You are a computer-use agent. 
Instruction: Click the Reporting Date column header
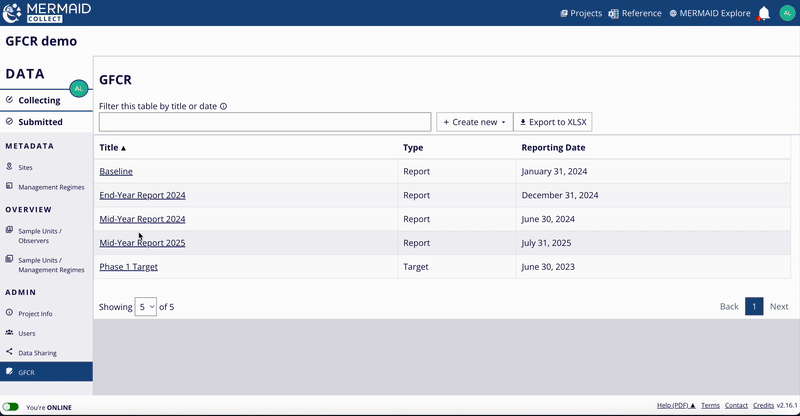click(x=553, y=148)
